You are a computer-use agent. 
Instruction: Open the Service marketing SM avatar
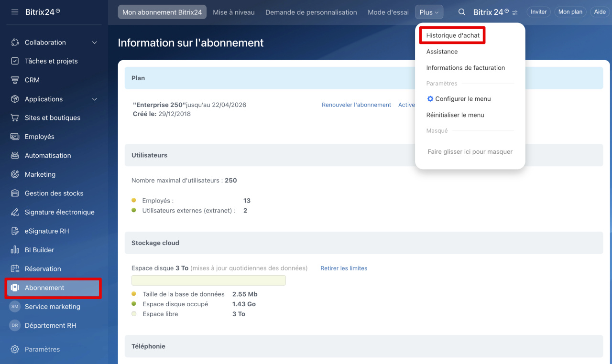(x=15, y=307)
